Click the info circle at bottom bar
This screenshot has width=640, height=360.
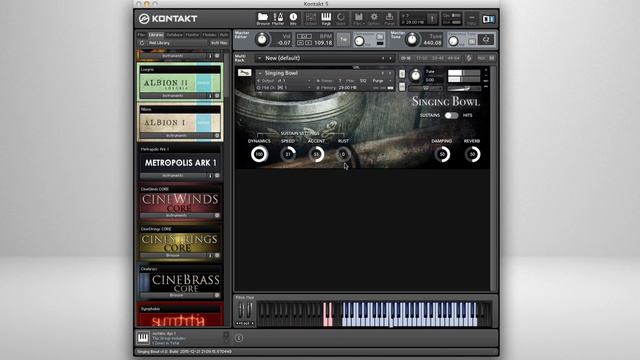(x=239, y=338)
